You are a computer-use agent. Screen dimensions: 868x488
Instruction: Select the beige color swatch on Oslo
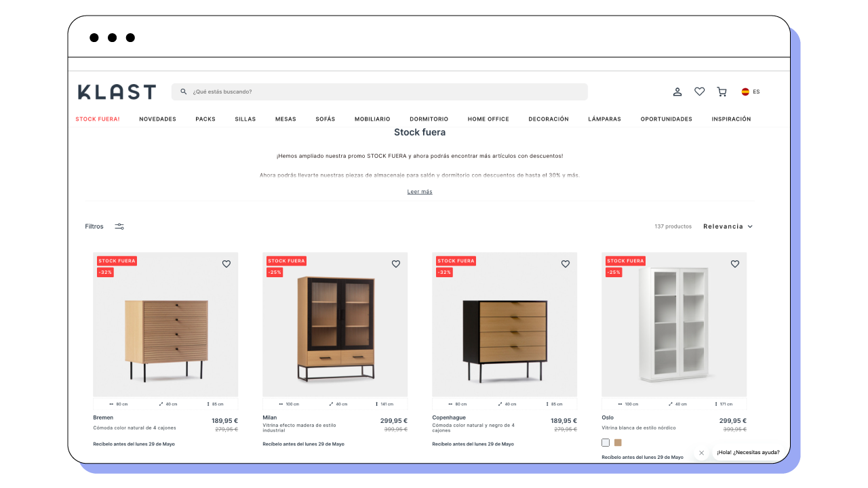click(x=618, y=442)
